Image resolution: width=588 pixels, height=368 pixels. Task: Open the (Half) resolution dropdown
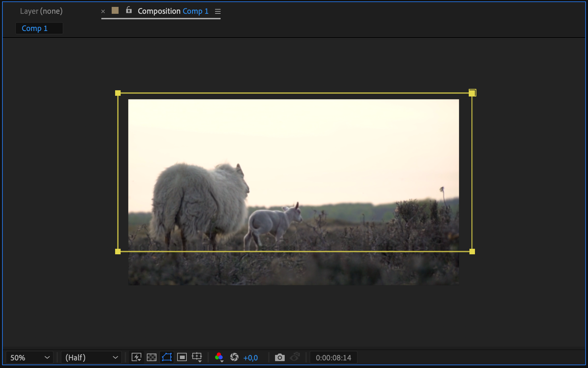91,358
